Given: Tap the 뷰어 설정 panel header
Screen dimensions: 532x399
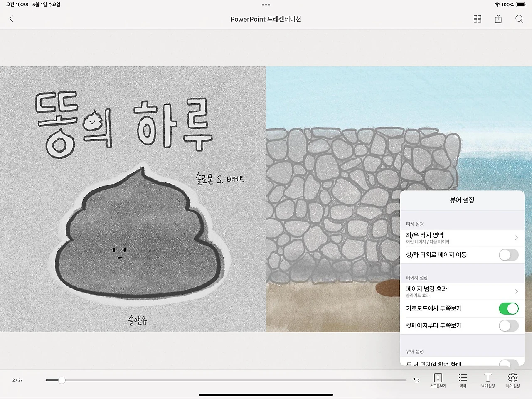Looking at the screenshot, I should [462, 200].
